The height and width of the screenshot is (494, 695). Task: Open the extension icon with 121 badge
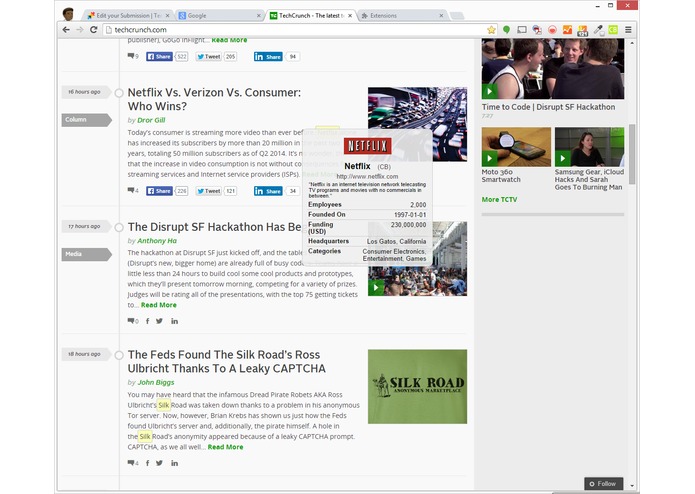coord(582,30)
